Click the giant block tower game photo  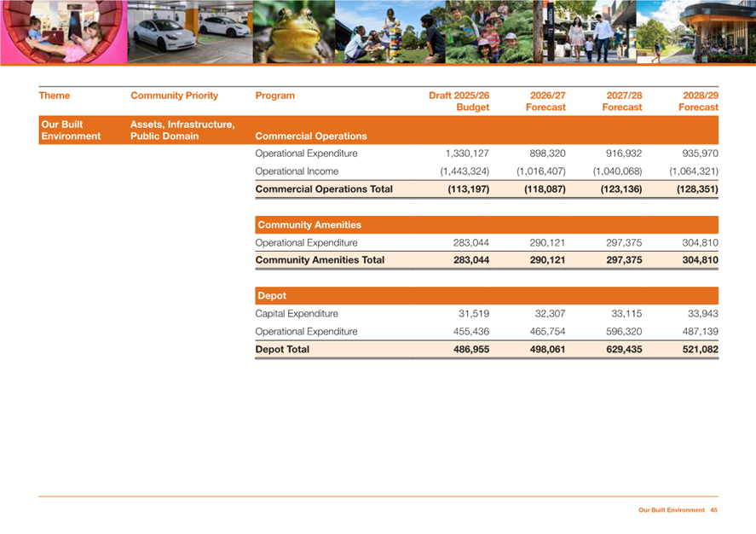coord(390,32)
